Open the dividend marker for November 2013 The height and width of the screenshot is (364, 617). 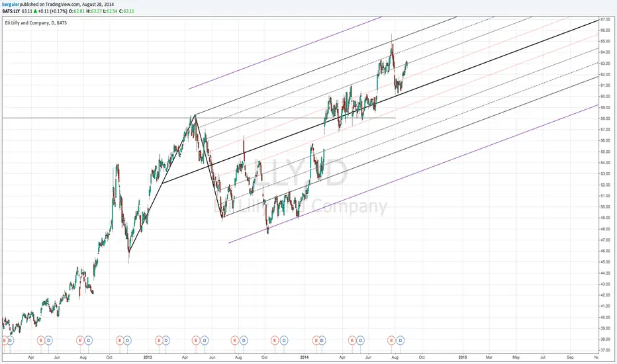[283, 340]
